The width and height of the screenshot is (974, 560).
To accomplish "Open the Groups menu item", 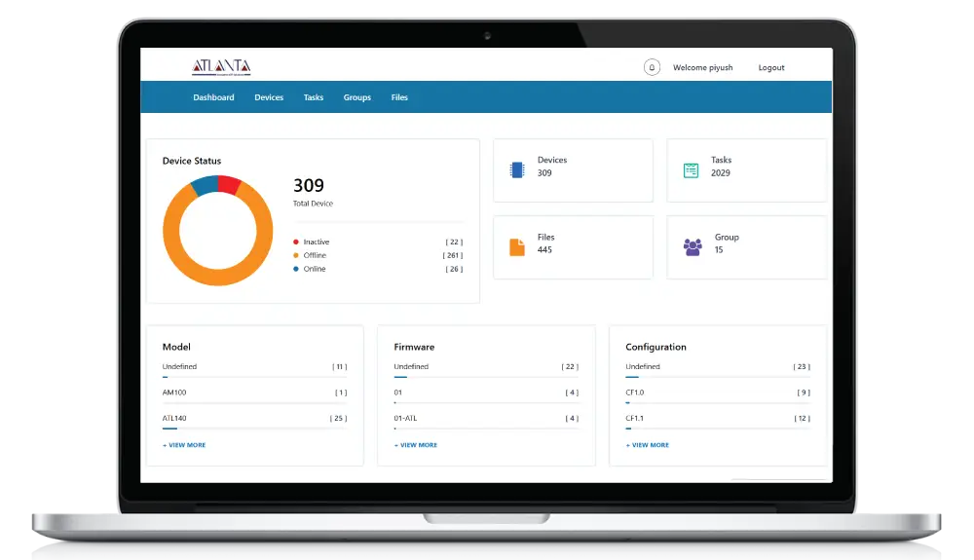I will pos(357,97).
